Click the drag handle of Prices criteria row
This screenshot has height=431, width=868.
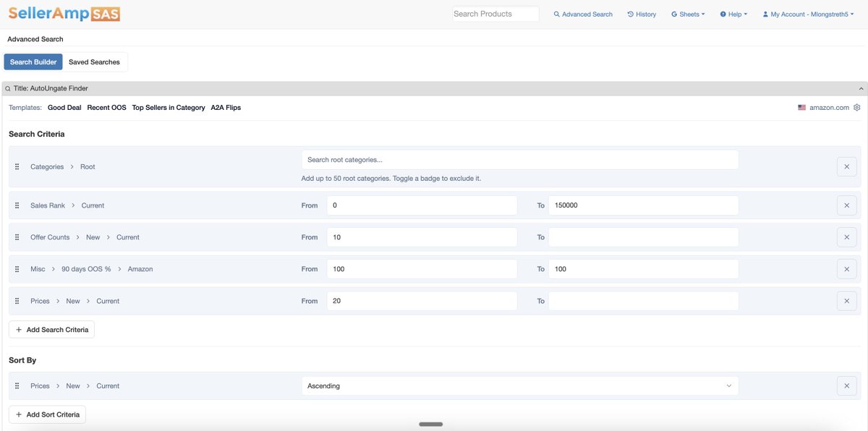click(17, 301)
